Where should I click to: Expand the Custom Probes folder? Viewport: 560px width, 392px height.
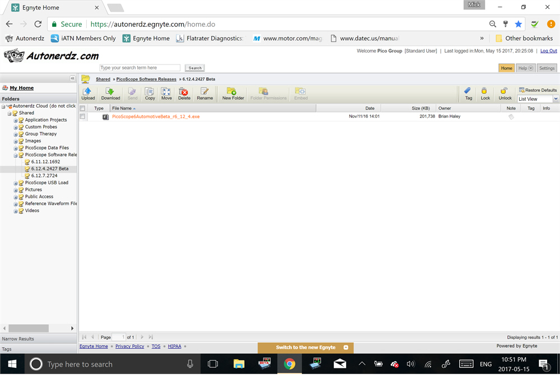pos(15,128)
